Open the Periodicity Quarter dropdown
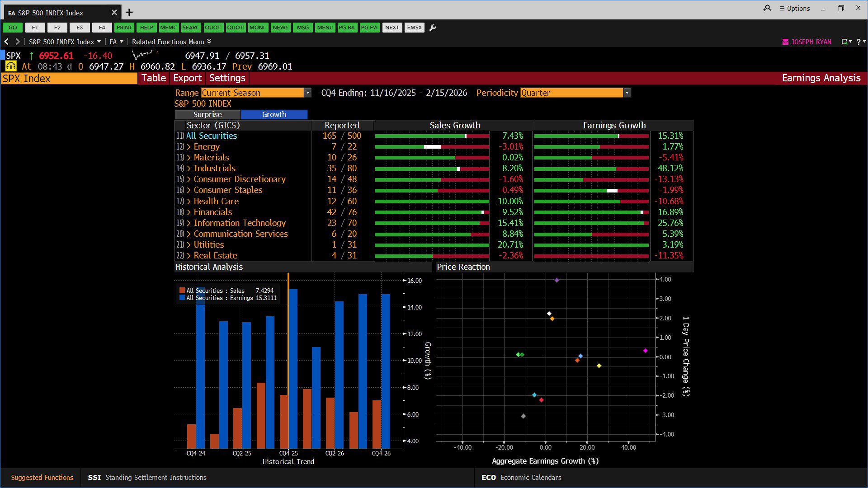 pyautogui.click(x=575, y=93)
